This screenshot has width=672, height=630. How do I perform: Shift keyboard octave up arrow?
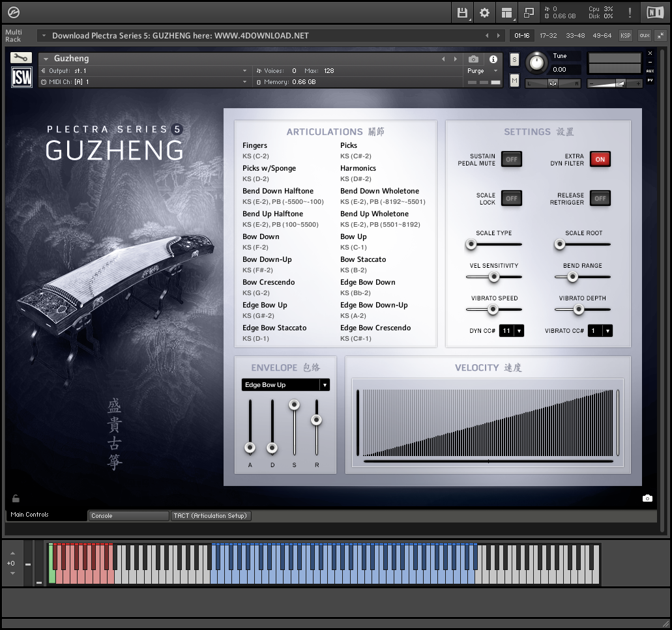click(x=12, y=553)
